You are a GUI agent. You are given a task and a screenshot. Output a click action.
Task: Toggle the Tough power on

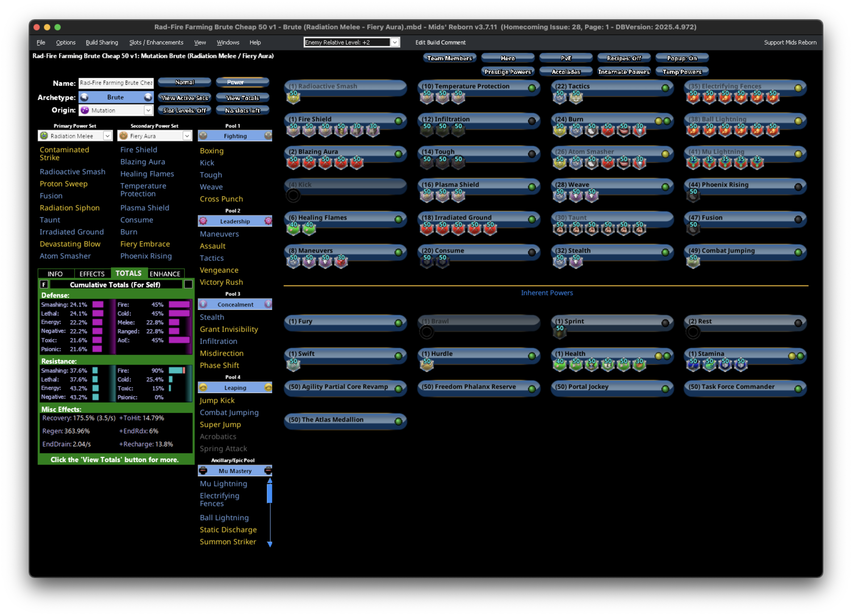click(531, 154)
